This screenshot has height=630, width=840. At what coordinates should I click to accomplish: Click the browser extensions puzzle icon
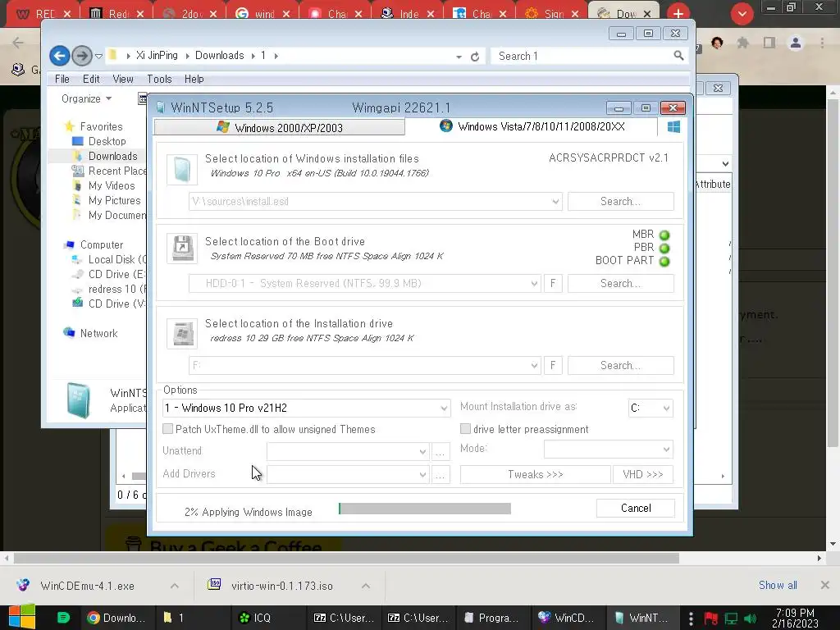(743, 43)
